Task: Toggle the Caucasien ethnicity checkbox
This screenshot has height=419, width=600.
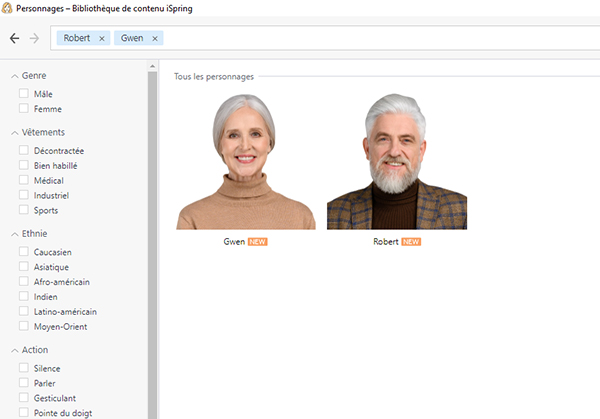Action: point(24,252)
